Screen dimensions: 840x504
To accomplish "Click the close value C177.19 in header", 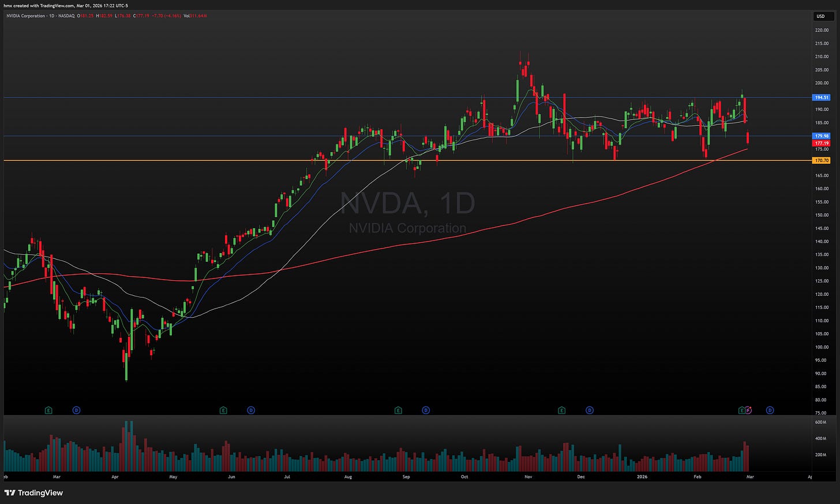I will (x=140, y=16).
